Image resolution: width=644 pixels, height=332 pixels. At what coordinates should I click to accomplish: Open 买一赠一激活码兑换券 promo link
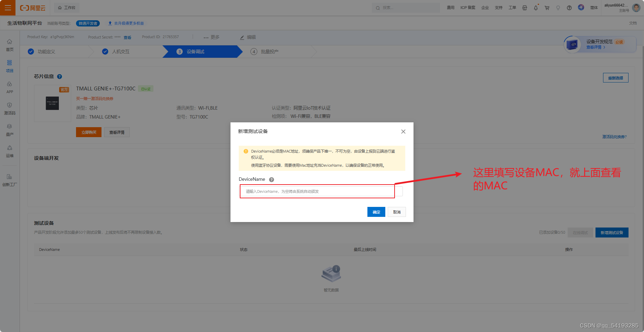[95, 99]
